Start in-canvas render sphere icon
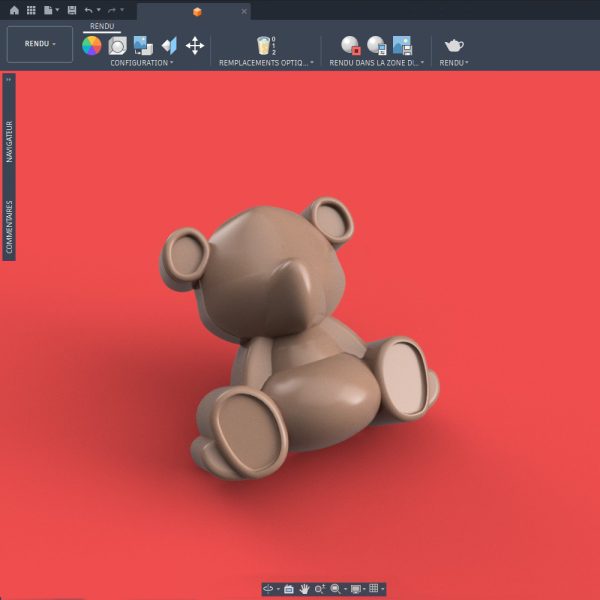 pos(350,45)
